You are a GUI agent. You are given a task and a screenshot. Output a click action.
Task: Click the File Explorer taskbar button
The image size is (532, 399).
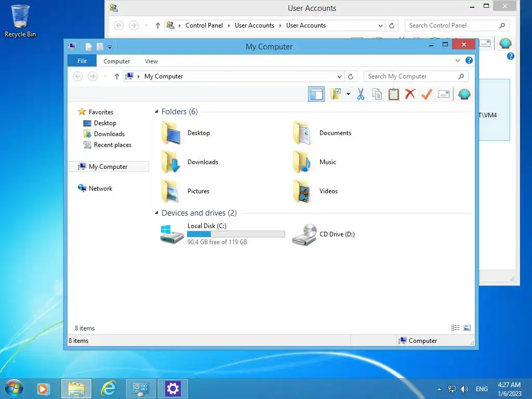point(76,389)
